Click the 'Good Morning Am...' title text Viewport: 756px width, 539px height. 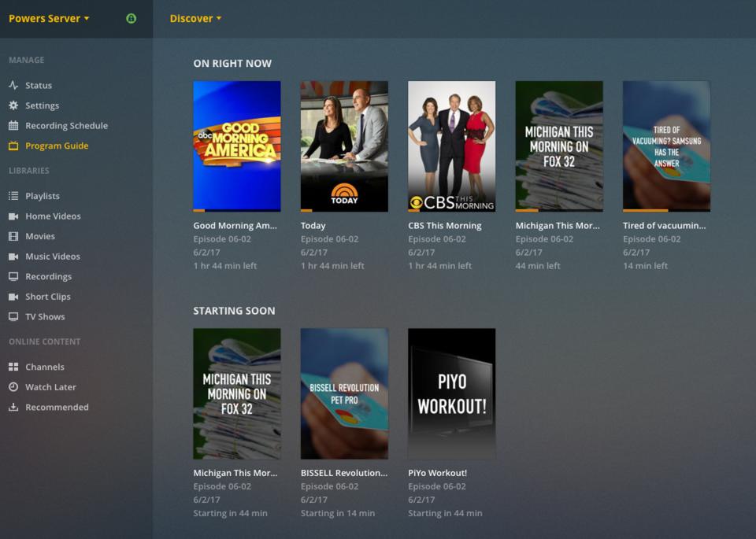[x=235, y=225]
